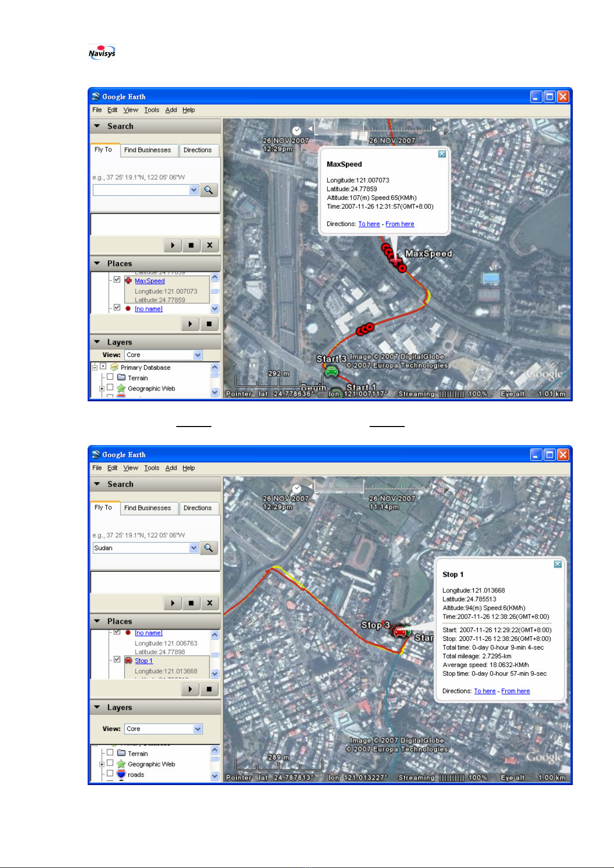This screenshot has width=614, height=868.
Task: Enable Geographic Web layer in the Stop 1 window
Action: coord(110,763)
